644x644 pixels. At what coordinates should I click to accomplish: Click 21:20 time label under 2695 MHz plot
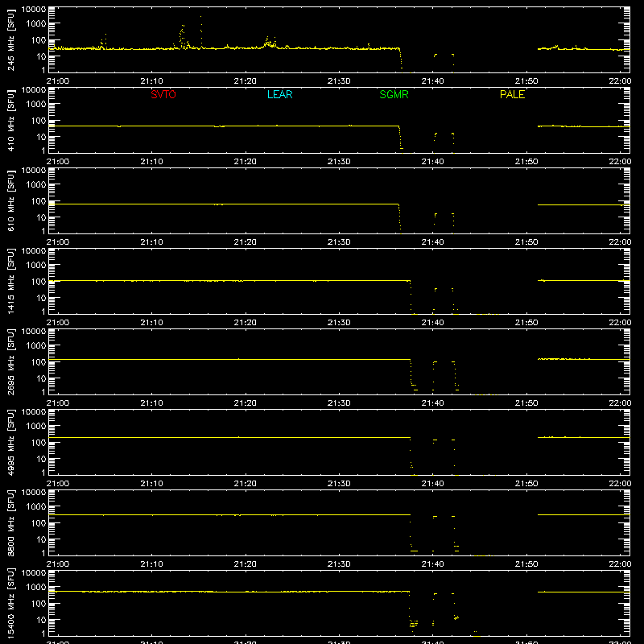(246, 403)
